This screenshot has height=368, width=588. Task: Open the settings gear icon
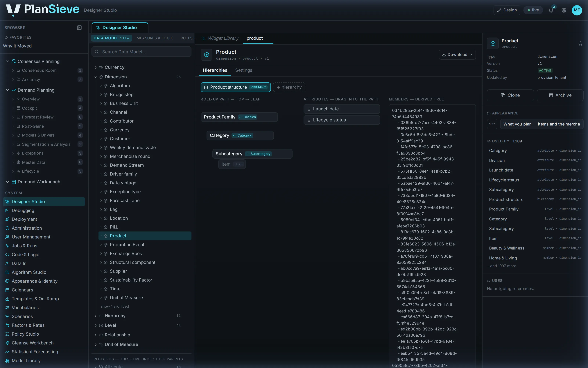coord(564,10)
